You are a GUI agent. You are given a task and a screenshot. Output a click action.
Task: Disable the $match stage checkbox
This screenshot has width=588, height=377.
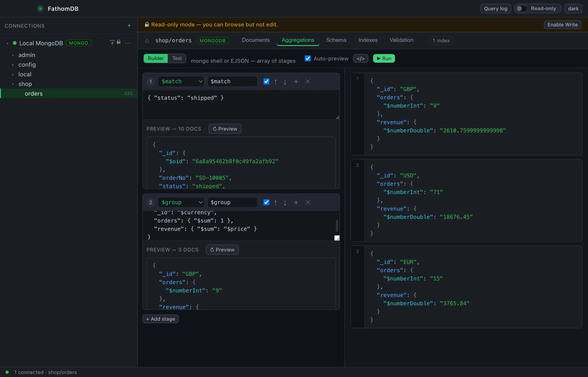266,81
